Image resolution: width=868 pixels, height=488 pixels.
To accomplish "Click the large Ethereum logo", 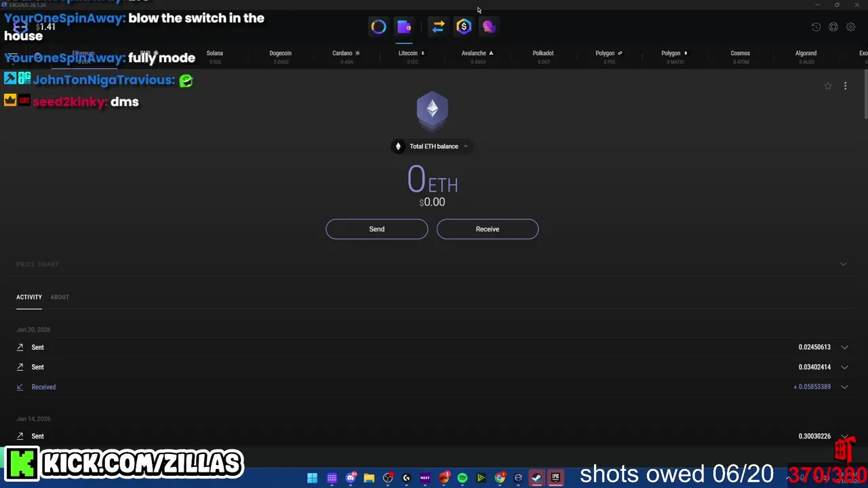I will (x=432, y=110).
